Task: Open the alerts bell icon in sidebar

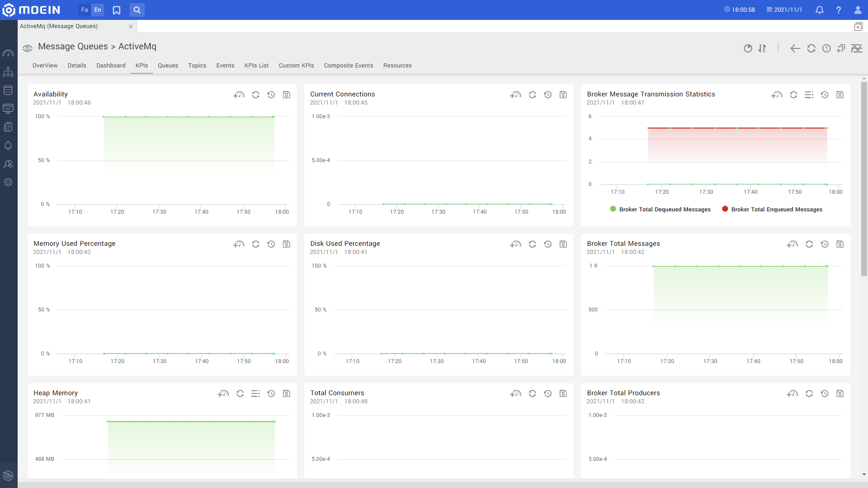Action: (8, 145)
